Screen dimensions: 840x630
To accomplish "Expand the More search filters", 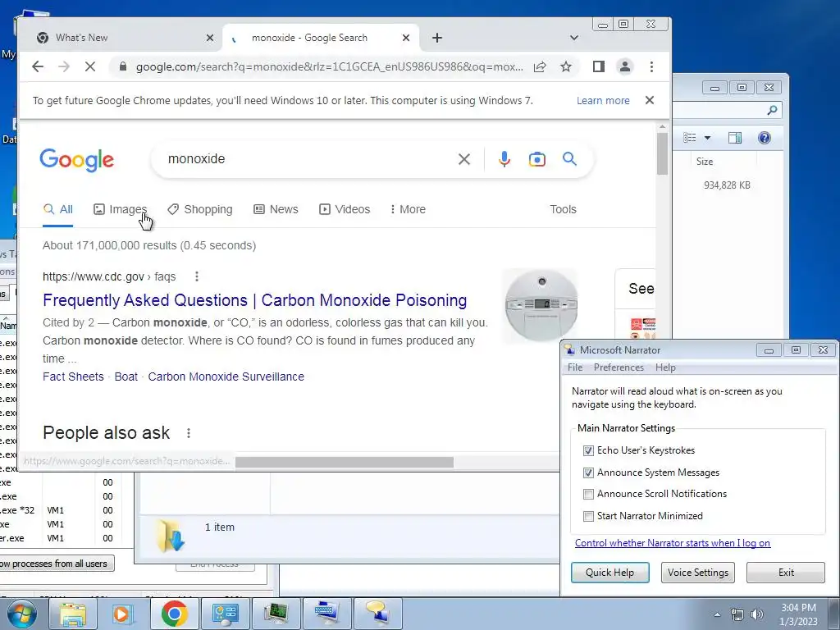I will tap(408, 209).
